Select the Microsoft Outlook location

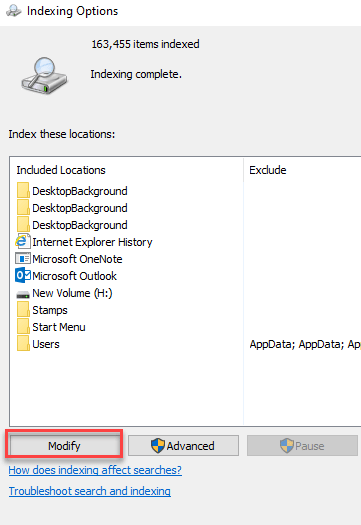point(66,276)
